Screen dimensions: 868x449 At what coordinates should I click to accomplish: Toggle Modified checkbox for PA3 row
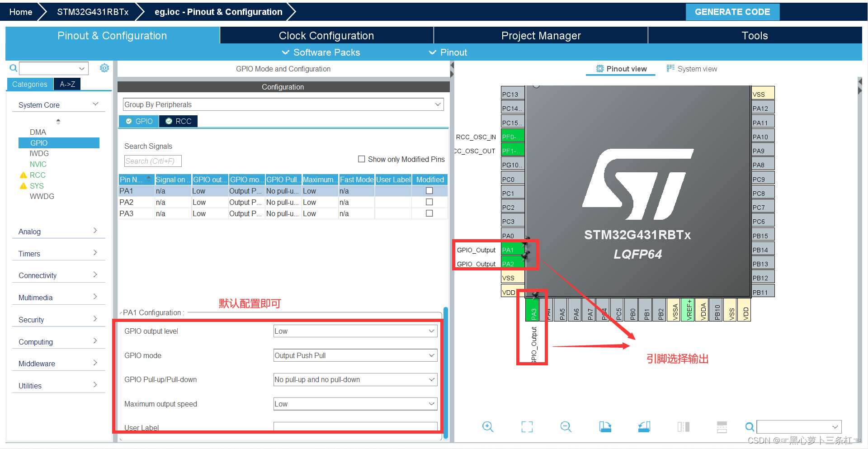(429, 213)
